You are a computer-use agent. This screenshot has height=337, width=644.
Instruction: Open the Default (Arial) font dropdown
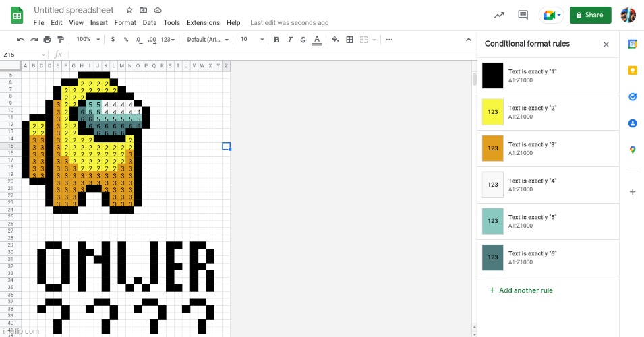(x=206, y=40)
